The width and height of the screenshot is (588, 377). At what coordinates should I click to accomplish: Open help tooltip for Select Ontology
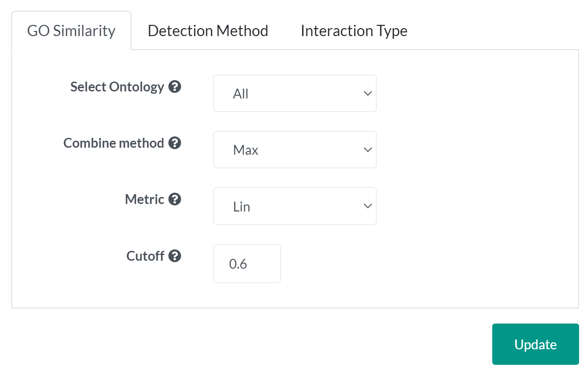pyautogui.click(x=175, y=87)
